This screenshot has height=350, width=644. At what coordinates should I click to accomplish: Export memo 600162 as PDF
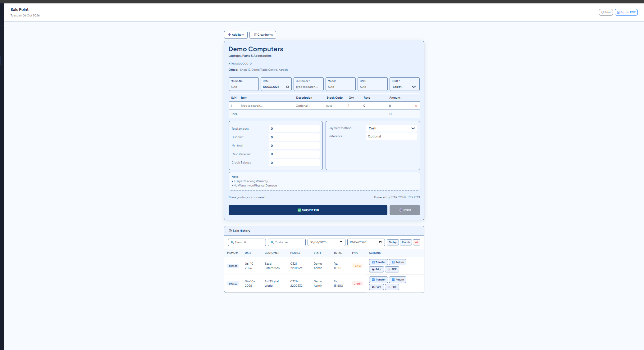(x=392, y=287)
